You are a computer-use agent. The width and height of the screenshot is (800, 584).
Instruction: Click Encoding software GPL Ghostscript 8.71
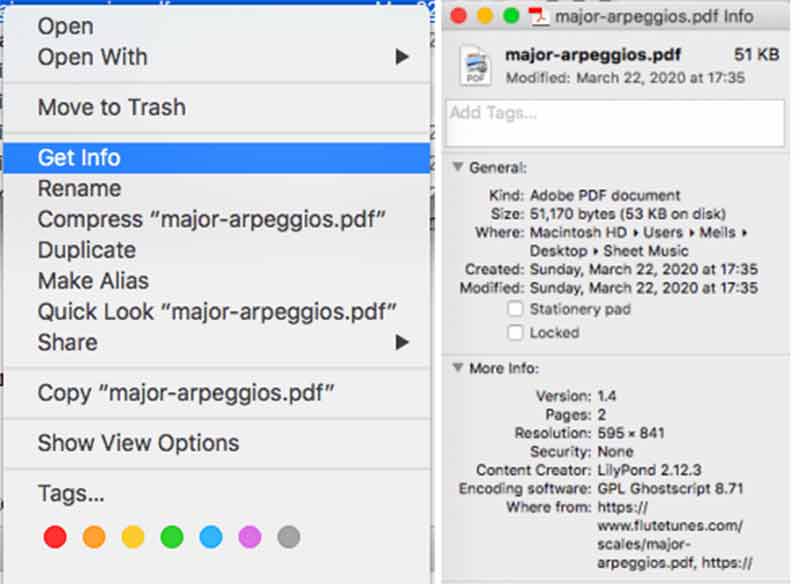coord(670,489)
